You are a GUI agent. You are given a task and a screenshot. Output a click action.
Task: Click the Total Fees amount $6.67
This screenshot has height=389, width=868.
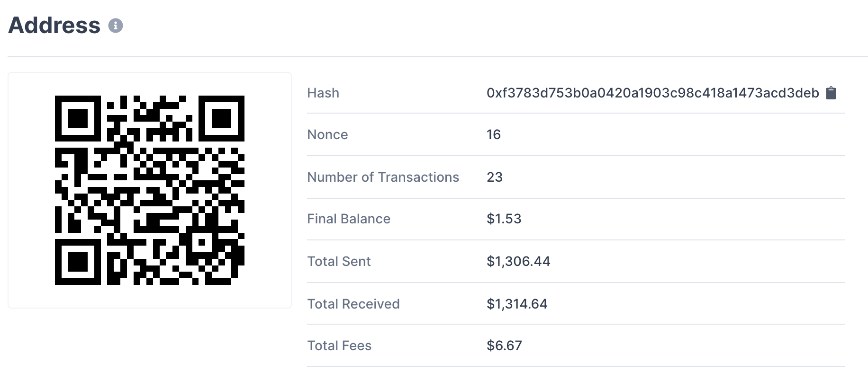pyautogui.click(x=504, y=346)
